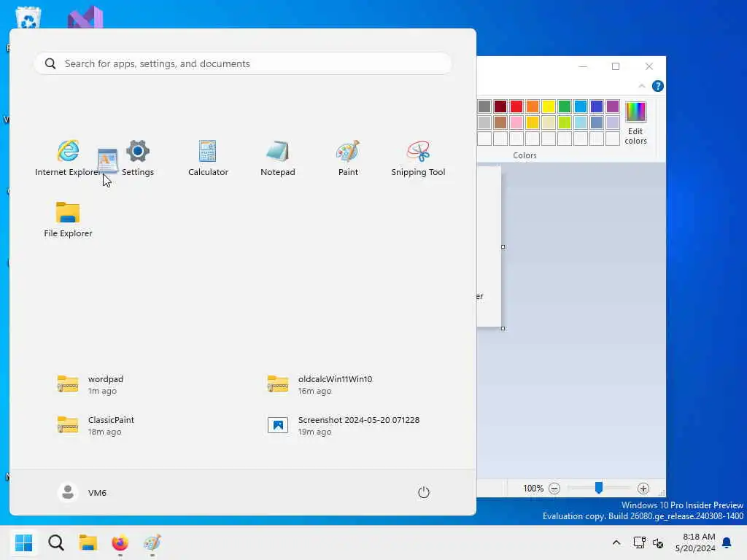Open File Explorer from taskbar

coord(88,542)
